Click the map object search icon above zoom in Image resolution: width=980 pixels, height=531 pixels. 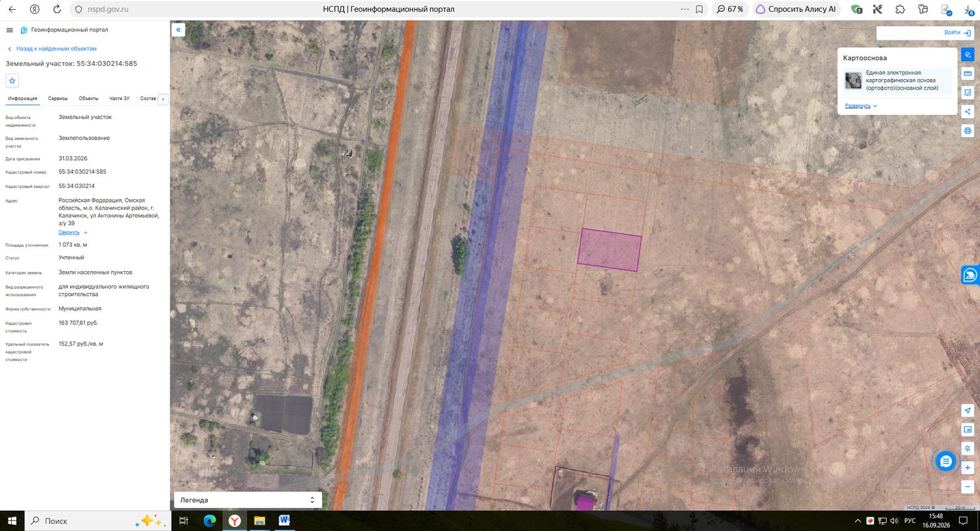tap(968, 449)
